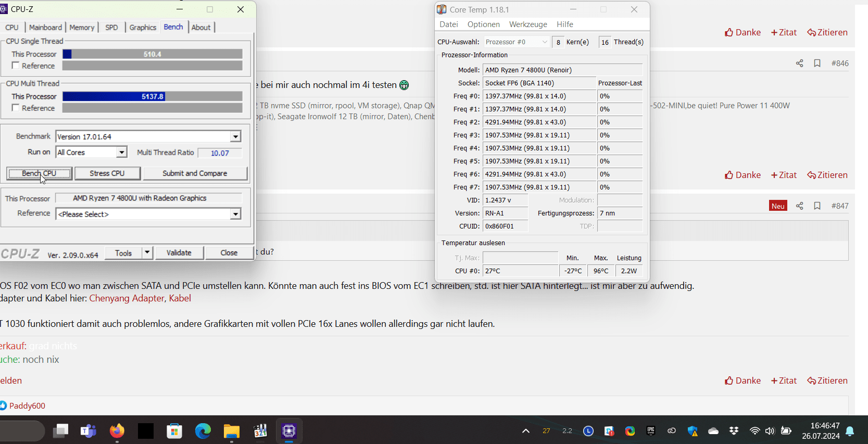This screenshot has height=444, width=868.
Task: Click the Modell field AMD Ryzen 7 4800U
Action: pyautogui.click(x=562, y=70)
